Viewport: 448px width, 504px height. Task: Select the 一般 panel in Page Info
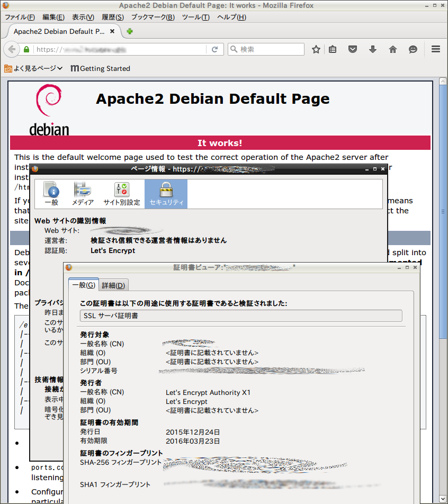[x=51, y=194]
